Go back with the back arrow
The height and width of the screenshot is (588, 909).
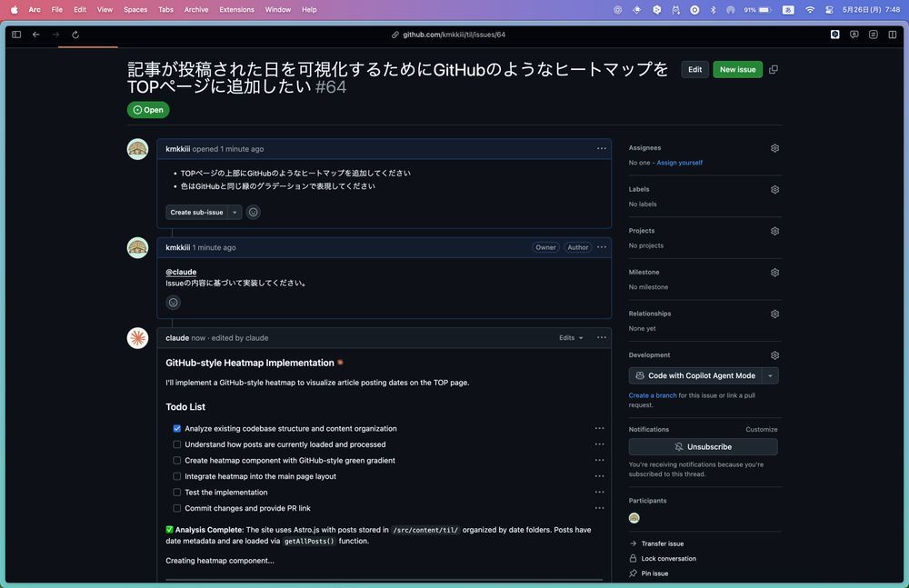36,35
